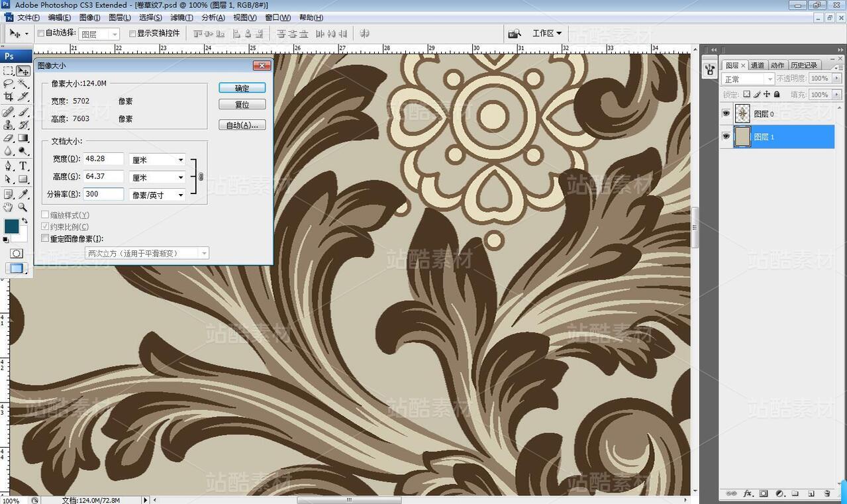Reset default foreground and background colors
The width and height of the screenshot is (847, 504).
6,240
